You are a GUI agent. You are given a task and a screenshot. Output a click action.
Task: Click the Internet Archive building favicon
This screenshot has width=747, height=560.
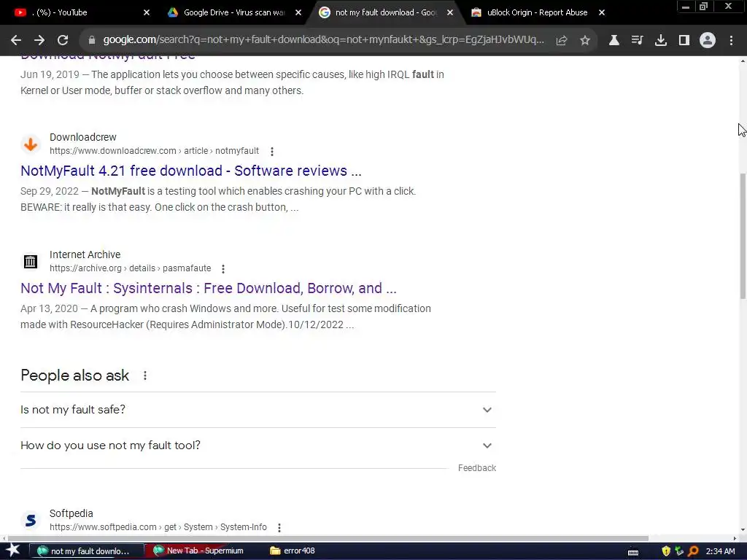tap(31, 262)
